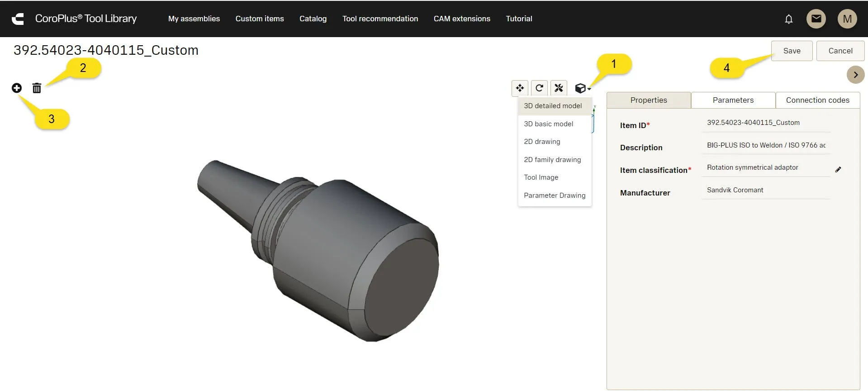Click the add (plus) icon
Image resolution: width=868 pixels, height=391 pixels.
(17, 88)
